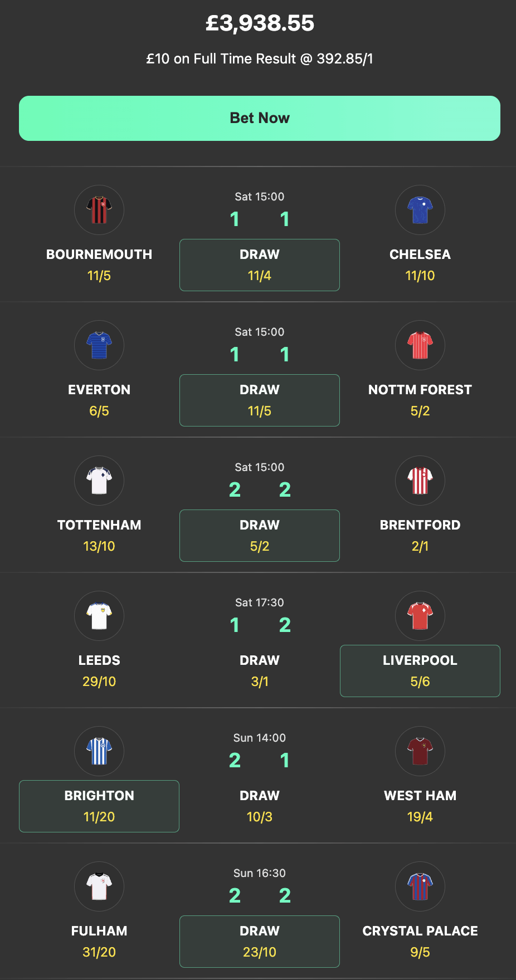Click the West Ham shirt icon

(x=420, y=751)
